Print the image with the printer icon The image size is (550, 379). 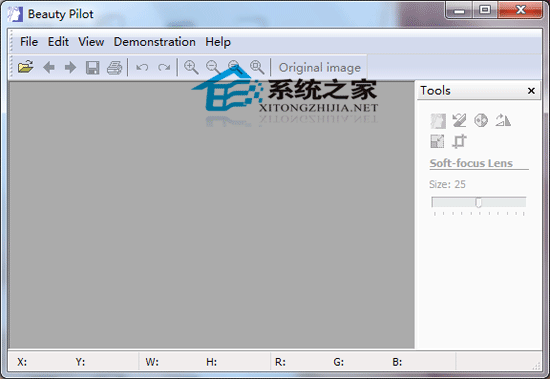click(x=115, y=67)
